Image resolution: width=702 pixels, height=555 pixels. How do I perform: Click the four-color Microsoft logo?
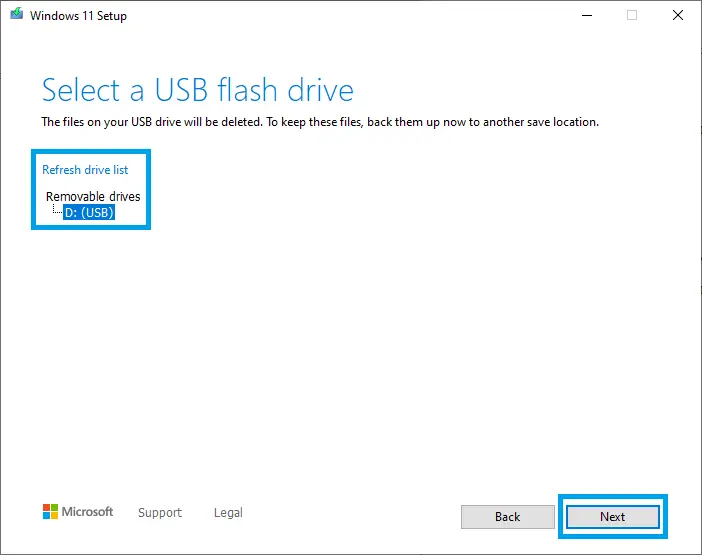[50, 512]
